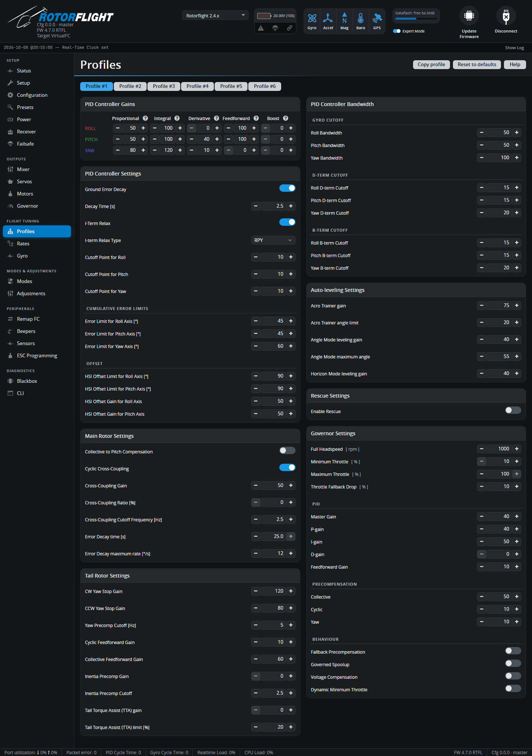The image size is (532, 756).
Task: Click the Error Limit for Yaw Axis field
Action: pyautogui.click(x=273, y=346)
